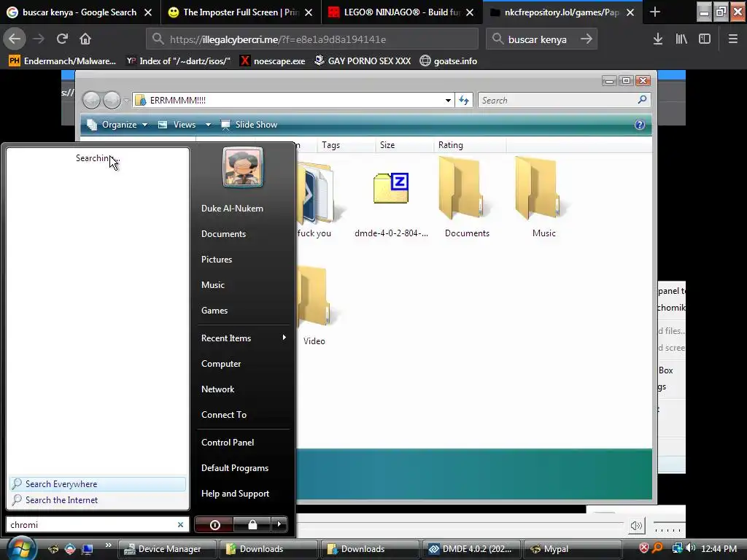This screenshot has height=560, width=747.
Task: Submit the 'buscar kenya' search arrow
Action: [587, 39]
